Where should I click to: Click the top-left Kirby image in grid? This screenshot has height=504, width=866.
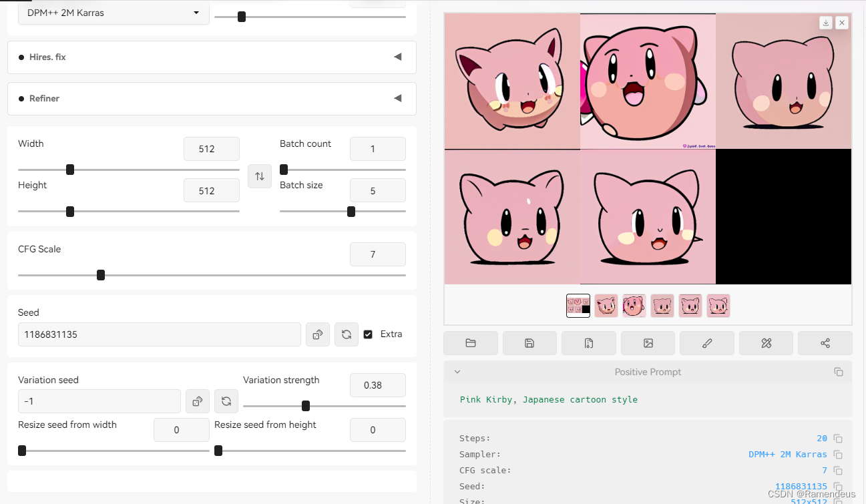(x=512, y=81)
